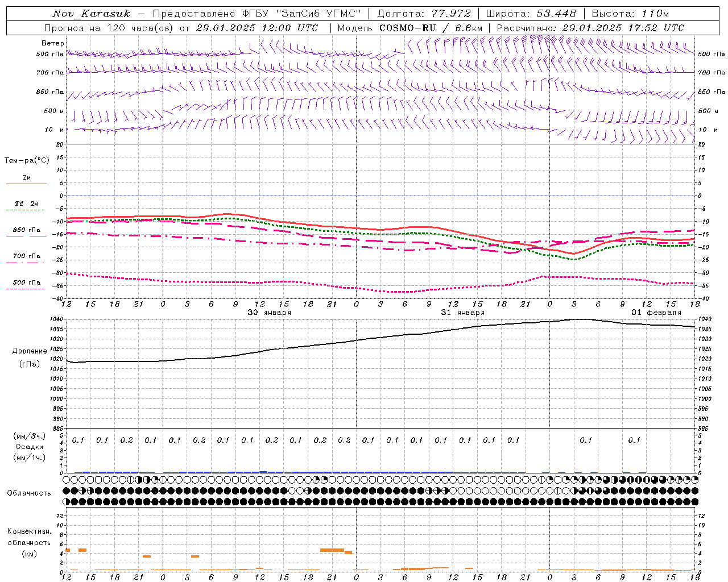Click the 'Ветер' wind panel label
Image resolution: width=728 pixels, height=582 pixels.
pyautogui.click(x=53, y=43)
